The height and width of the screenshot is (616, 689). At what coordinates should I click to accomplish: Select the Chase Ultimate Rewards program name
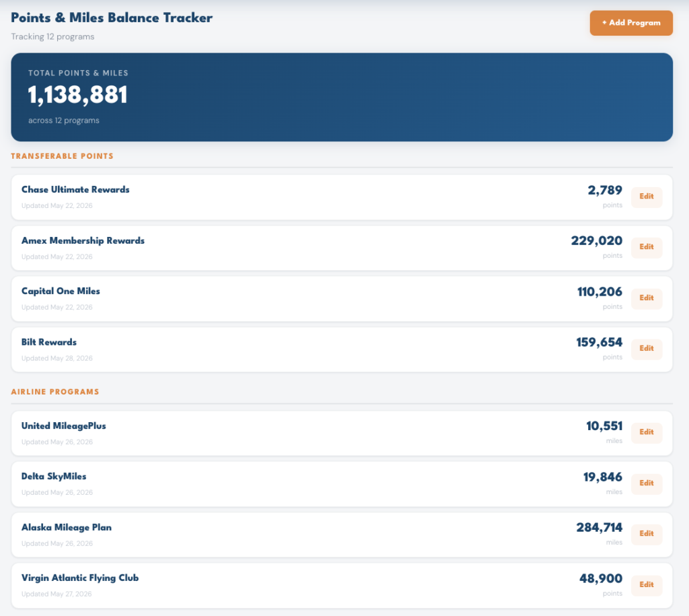(75, 189)
